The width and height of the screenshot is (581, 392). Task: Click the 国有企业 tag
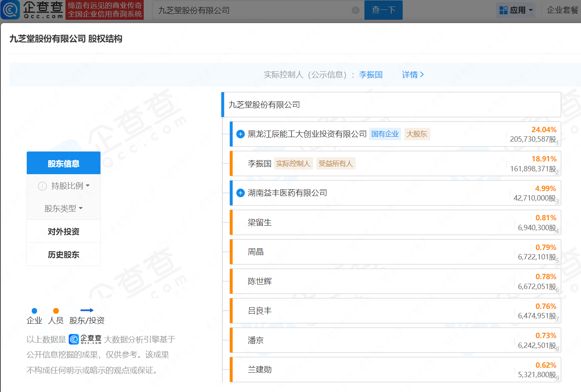(385, 134)
